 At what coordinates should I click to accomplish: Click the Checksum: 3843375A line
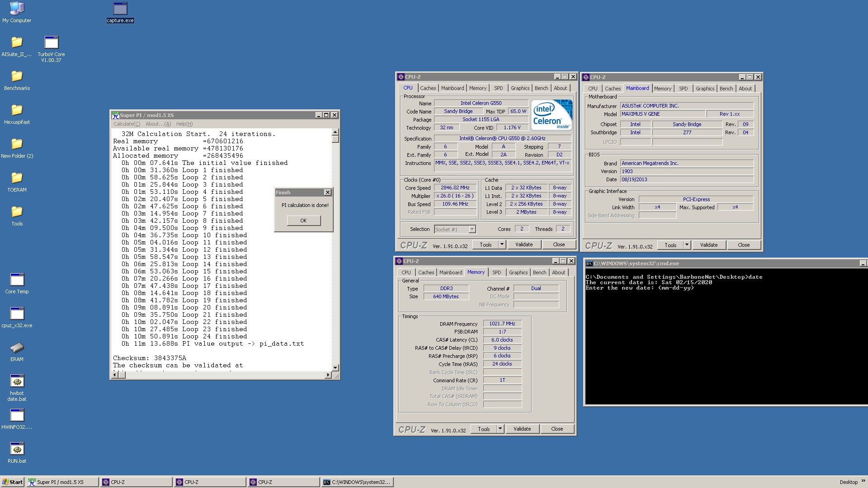pyautogui.click(x=150, y=358)
